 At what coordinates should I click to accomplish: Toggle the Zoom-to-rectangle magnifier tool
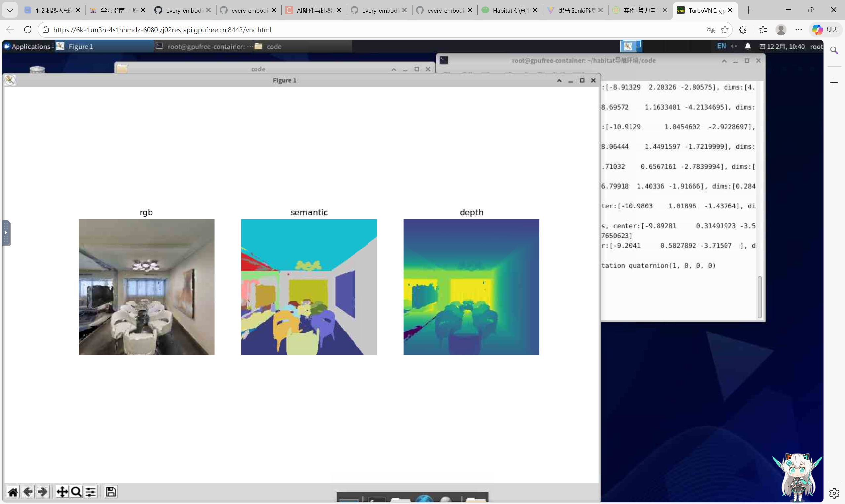click(76, 492)
